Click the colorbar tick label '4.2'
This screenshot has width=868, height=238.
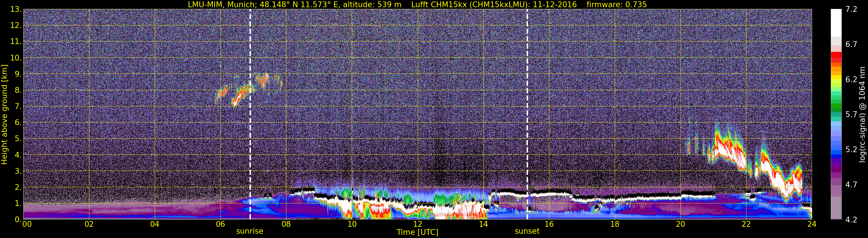tap(851, 220)
